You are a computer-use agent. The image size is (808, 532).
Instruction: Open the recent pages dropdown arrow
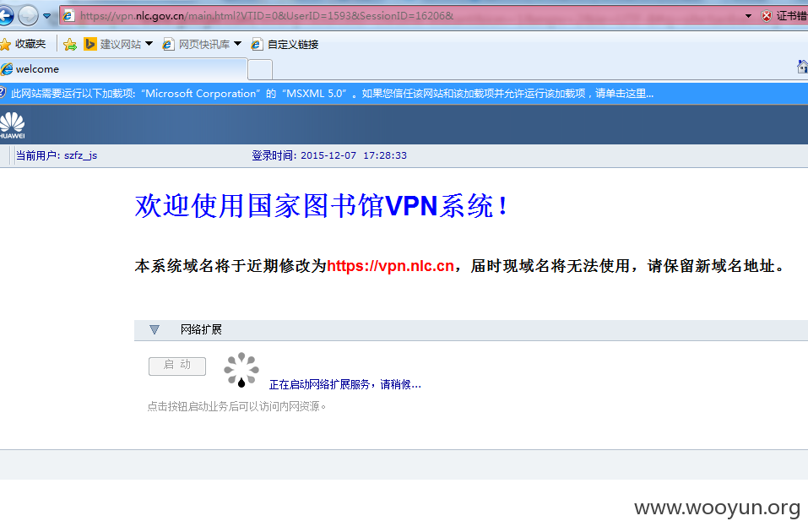click(x=47, y=16)
